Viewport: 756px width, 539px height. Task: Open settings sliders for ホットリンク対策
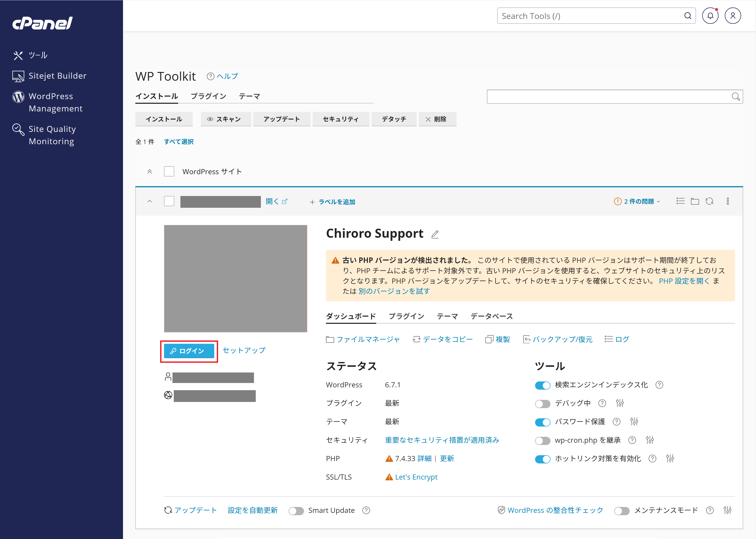pyautogui.click(x=670, y=458)
